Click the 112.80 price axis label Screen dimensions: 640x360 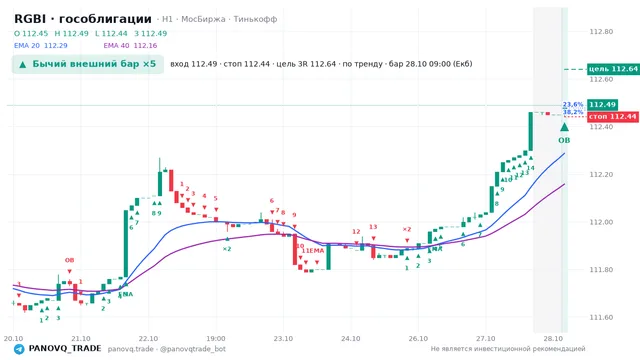[x=601, y=31]
